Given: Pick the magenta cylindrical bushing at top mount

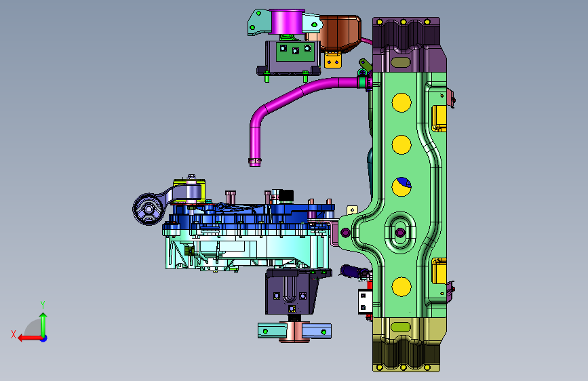Looking at the screenshot, I should pyautogui.click(x=286, y=22).
